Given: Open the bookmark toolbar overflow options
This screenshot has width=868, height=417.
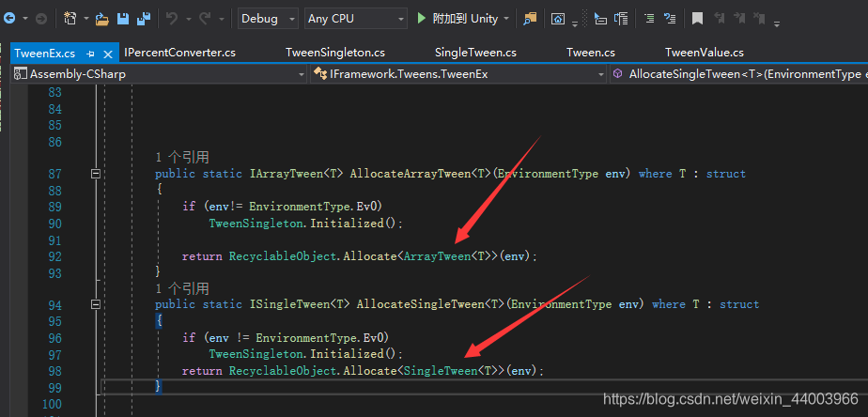Looking at the screenshot, I should [x=777, y=23].
